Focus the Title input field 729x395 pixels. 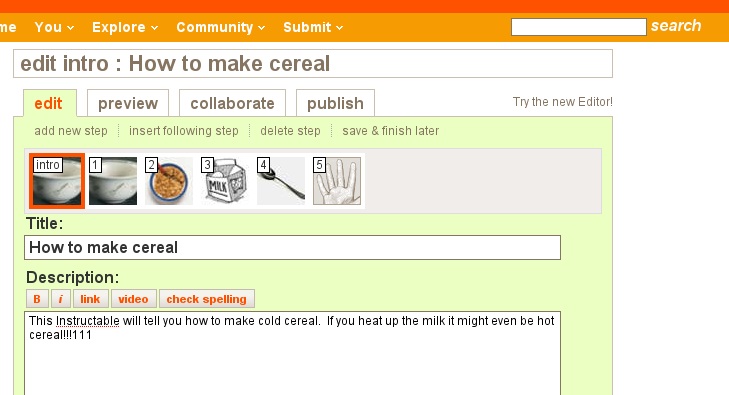pos(292,247)
